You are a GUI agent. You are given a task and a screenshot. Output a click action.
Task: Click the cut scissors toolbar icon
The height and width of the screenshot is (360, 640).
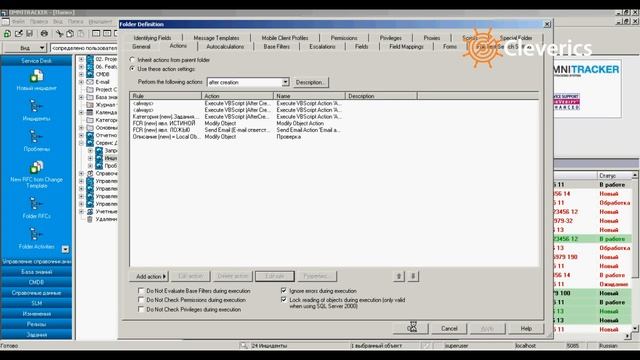click(60, 34)
